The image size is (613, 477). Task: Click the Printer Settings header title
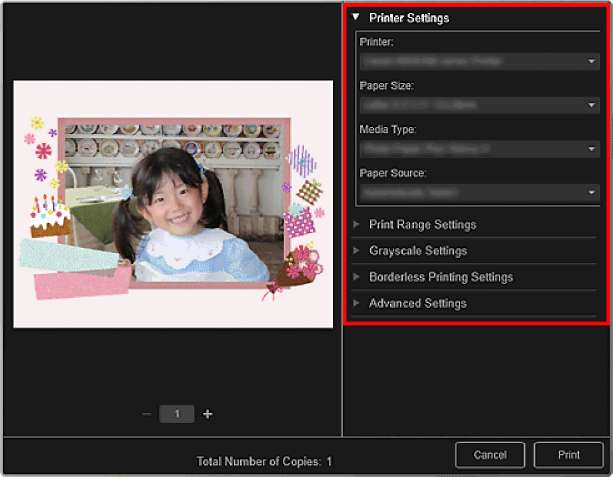click(408, 18)
